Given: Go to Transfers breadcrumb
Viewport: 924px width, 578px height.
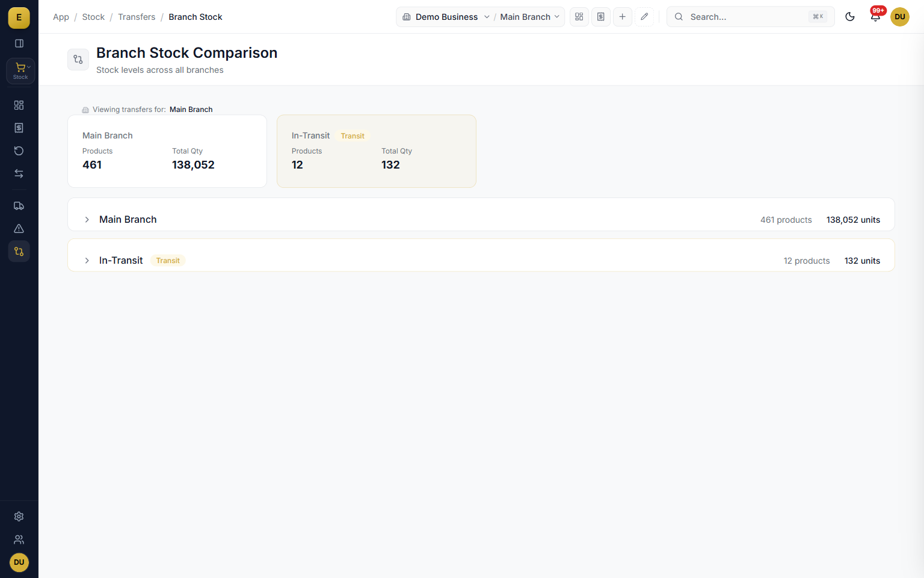Looking at the screenshot, I should click(x=137, y=17).
